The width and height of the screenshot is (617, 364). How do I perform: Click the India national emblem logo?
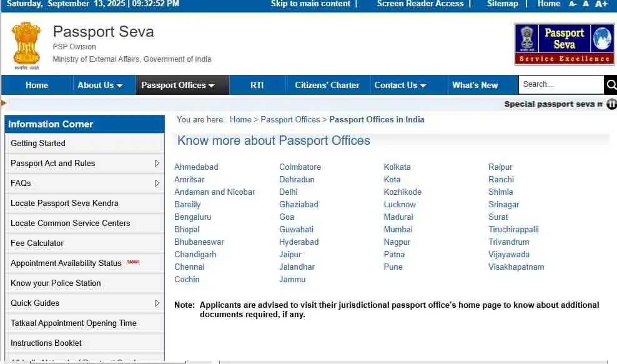click(26, 45)
